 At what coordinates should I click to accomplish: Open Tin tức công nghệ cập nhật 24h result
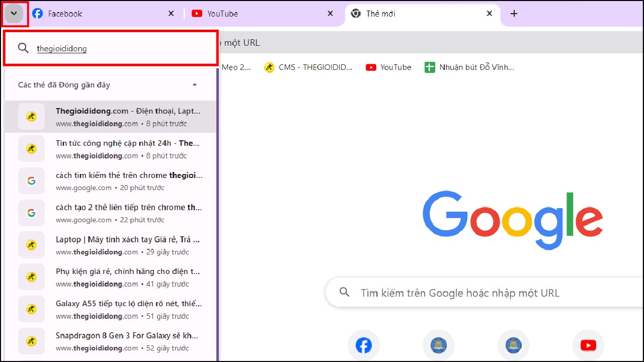click(x=111, y=149)
